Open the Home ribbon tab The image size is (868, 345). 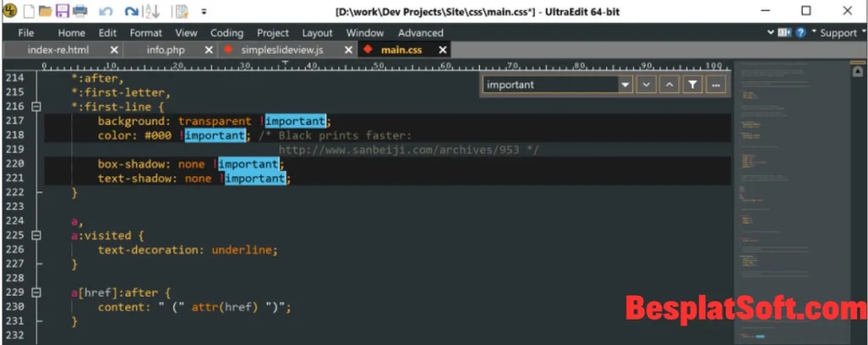tap(71, 33)
